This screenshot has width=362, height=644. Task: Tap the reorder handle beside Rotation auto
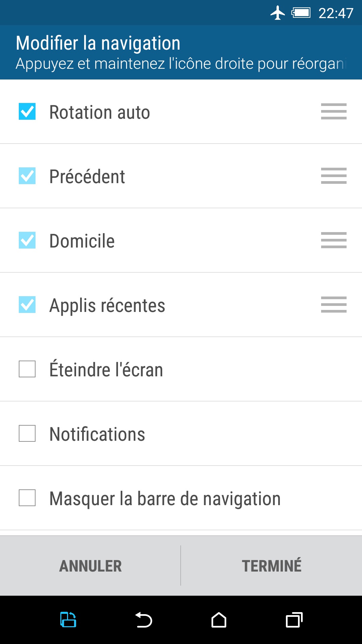(334, 111)
